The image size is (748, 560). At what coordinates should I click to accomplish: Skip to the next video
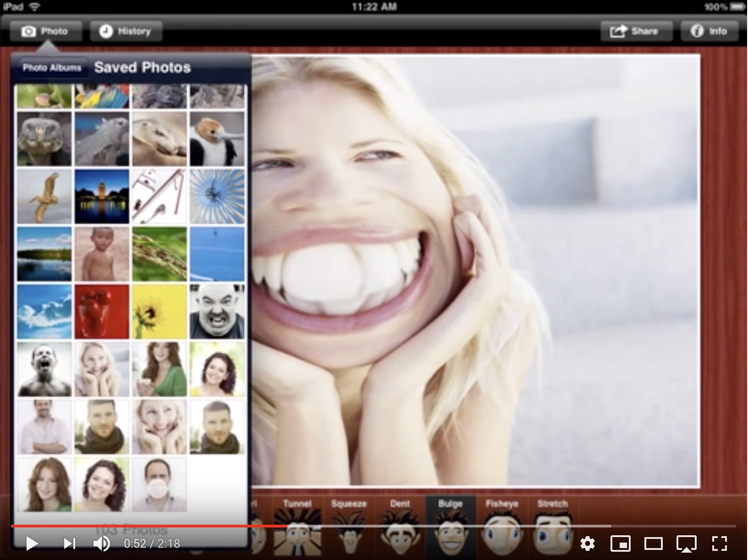pos(69,544)
